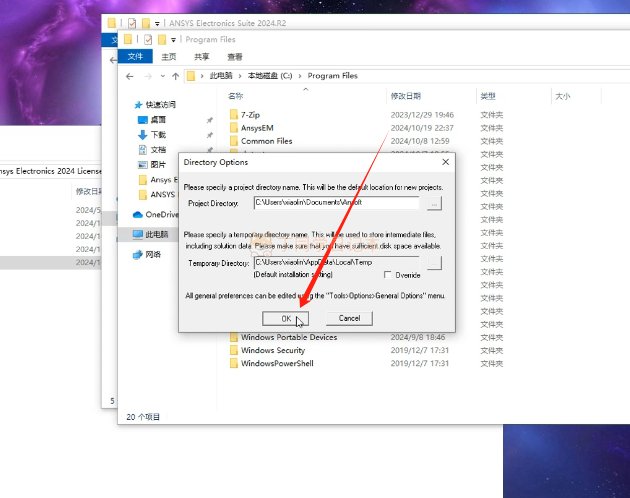The image size is (630, 498).
Task: Open 网络 in navigation pane
Action: 153,255
